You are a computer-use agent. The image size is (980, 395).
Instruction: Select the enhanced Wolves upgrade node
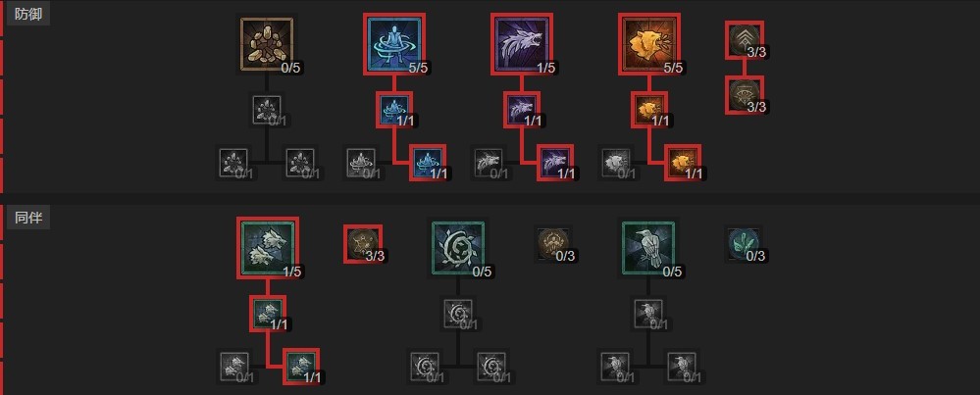click(268, 314)
